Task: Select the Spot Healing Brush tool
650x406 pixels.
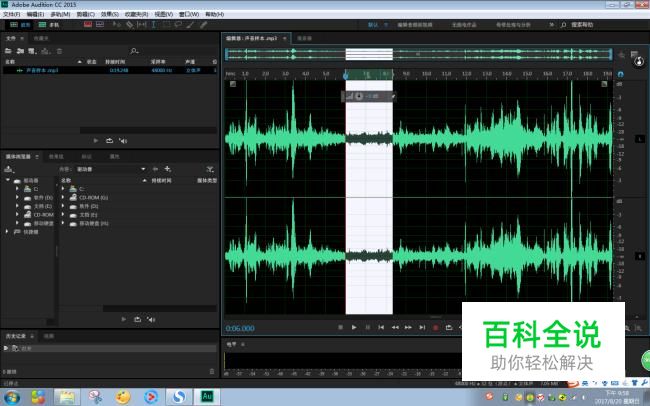Action: click(203, 24)
